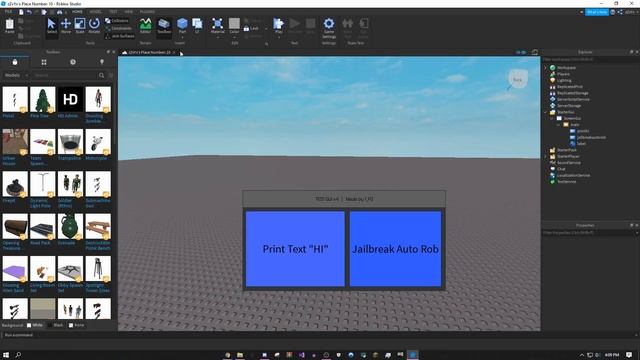The image size is (640, 360).
Task: Click the Jailbreak Auto Rob button
Action: (x=396, y=249)
